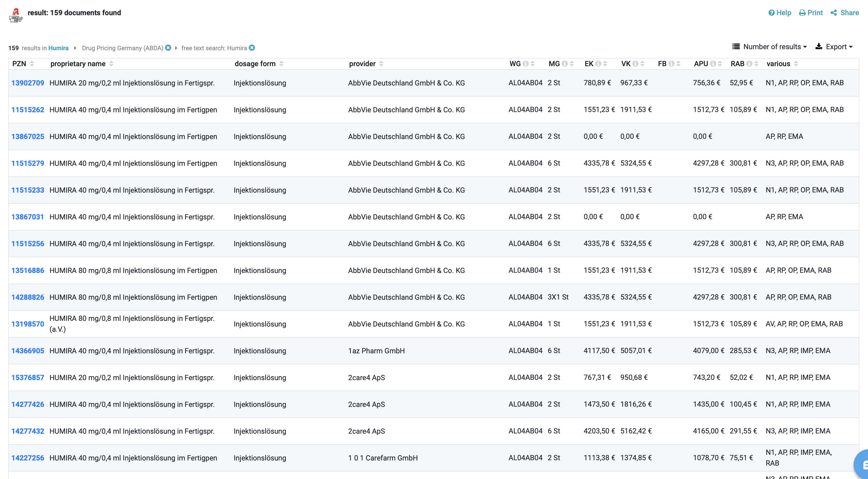
Task: Sort table by PZN column
Action: [32, 64]
